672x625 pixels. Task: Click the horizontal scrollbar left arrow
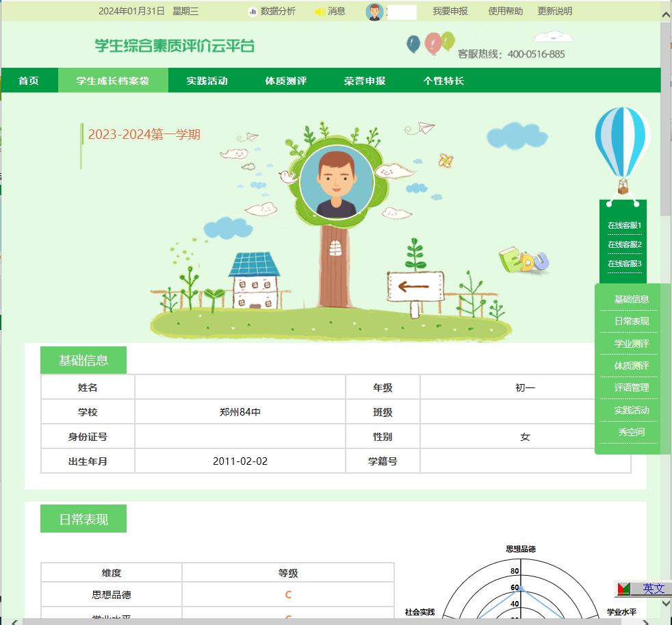pyautogui.click(x=14, y=622)
